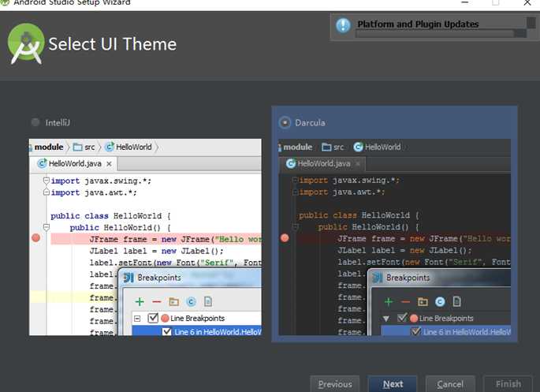The height and width of the screenshot is (392, 540).
Task: Collapse Line Breakpoints tree node in light preview
Action: [137, 319]
